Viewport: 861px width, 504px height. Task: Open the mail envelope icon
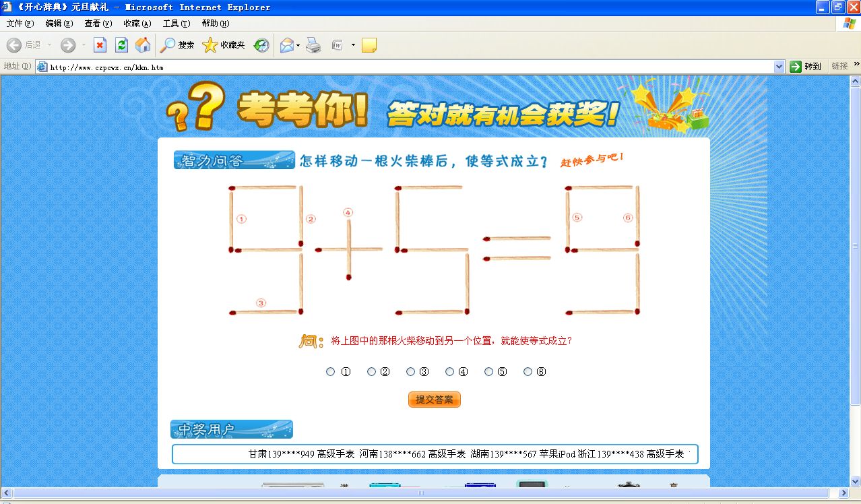[x=286, y=44]
